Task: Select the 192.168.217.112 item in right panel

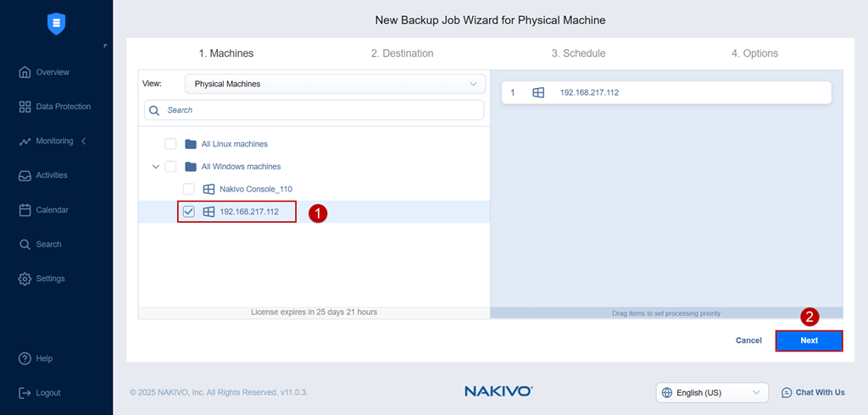Action: tap(666, 92)
